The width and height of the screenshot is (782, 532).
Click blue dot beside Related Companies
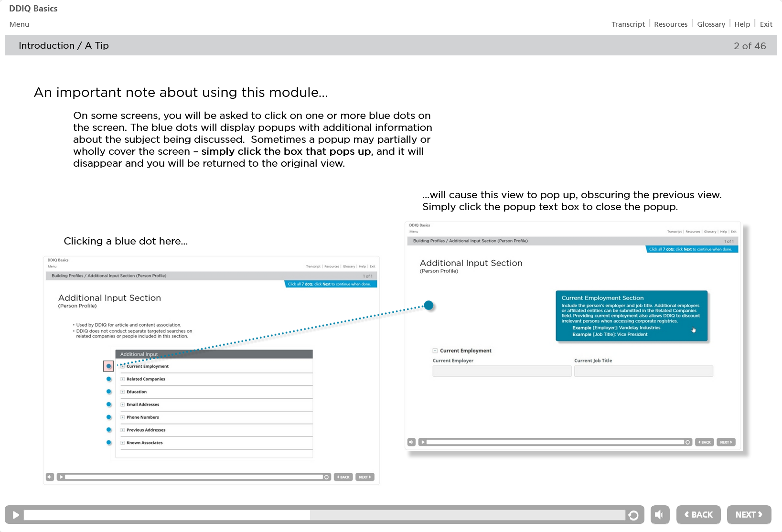pos(108,379)
